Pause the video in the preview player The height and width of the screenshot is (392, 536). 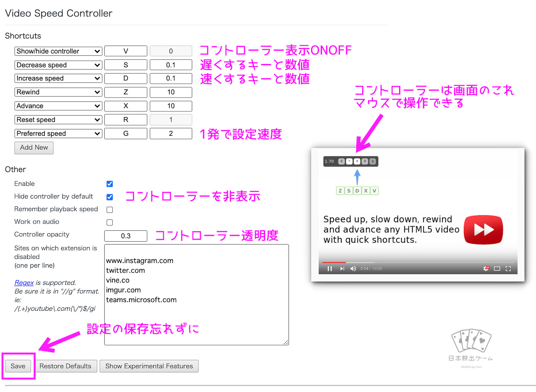click(x=330, y=268)
